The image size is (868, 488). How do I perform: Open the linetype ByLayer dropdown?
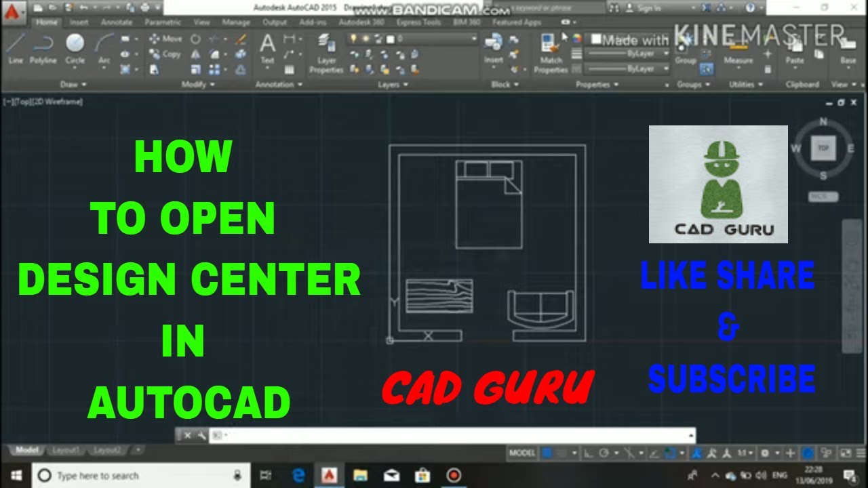pos(627,68)
